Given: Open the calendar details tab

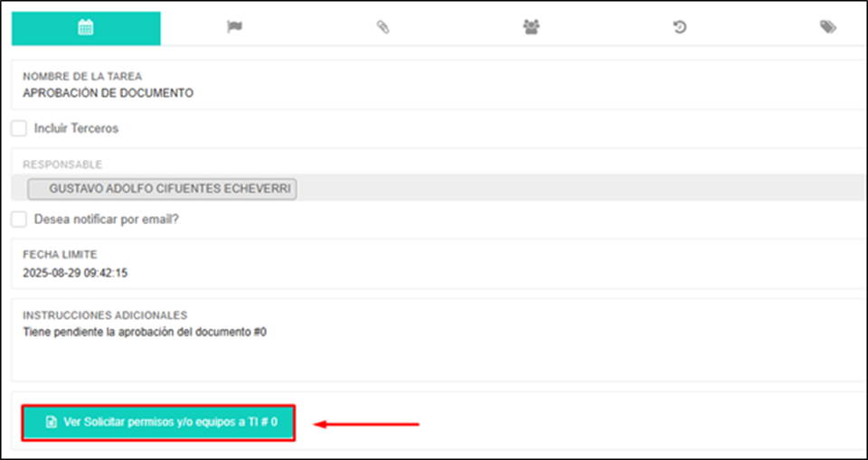Looking at the screenshot, I should point(86,28).
